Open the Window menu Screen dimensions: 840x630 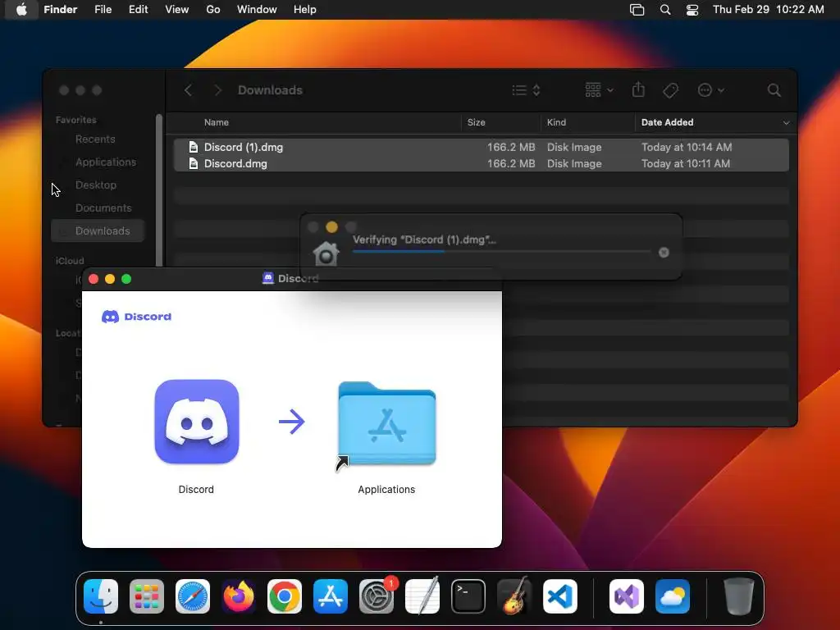point(257,10)
